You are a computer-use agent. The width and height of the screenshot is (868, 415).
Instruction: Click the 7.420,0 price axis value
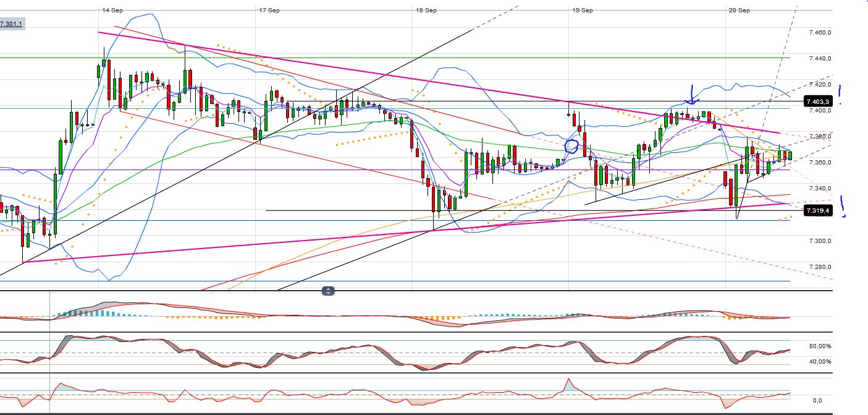tap(819, 85)
